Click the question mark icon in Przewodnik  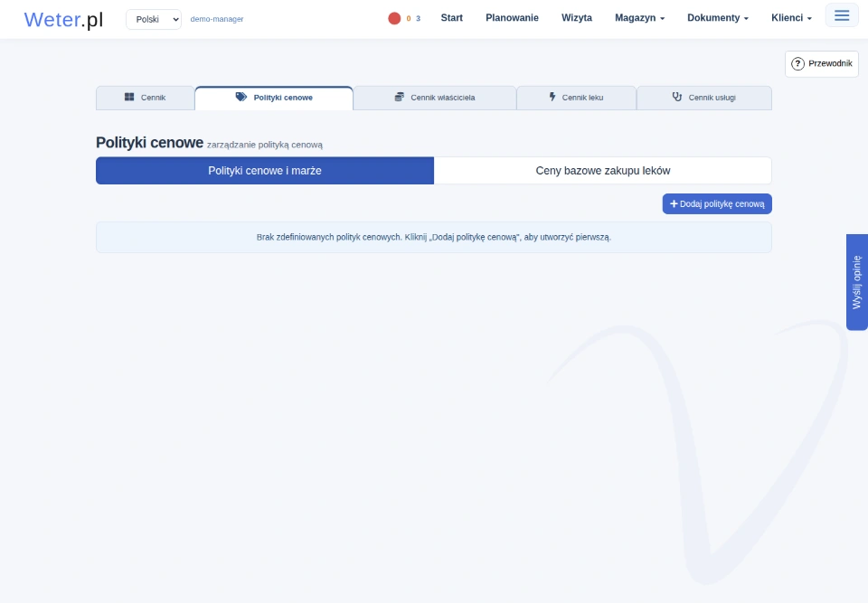pos(797,63)
